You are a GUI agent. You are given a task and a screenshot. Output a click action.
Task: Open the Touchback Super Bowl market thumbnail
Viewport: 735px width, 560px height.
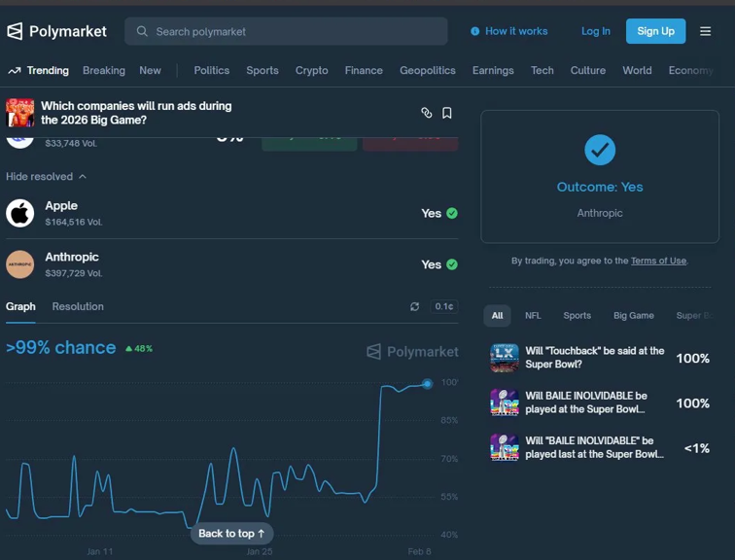coord(505,358)
